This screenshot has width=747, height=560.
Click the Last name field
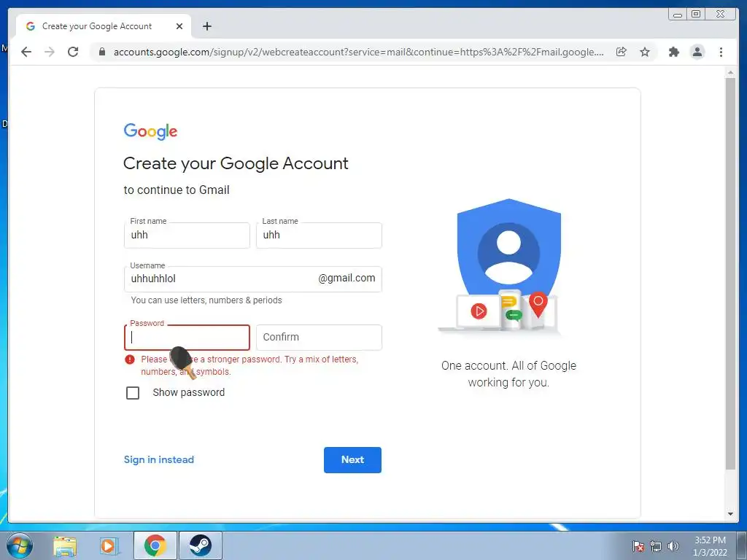point(319,236)
